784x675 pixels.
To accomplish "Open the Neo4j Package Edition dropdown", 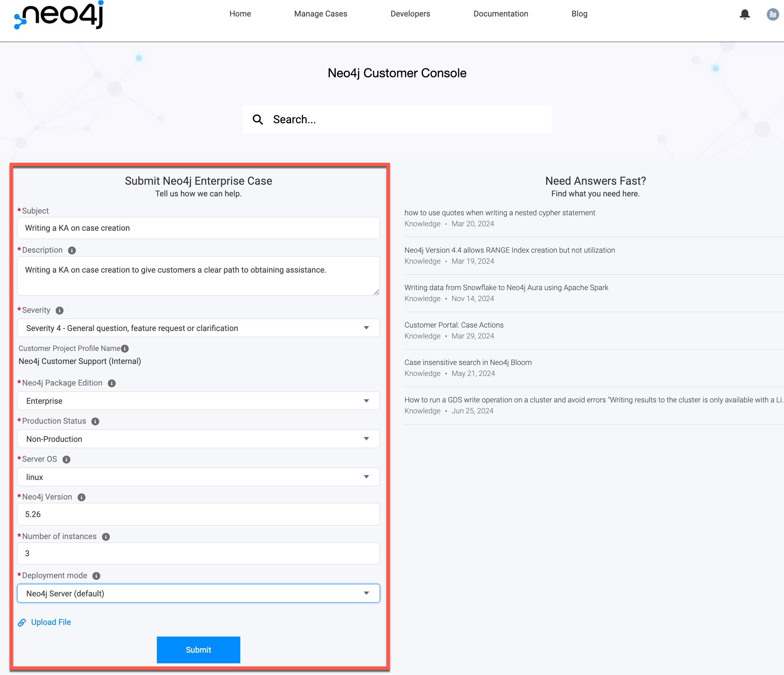I will [198, 401].
